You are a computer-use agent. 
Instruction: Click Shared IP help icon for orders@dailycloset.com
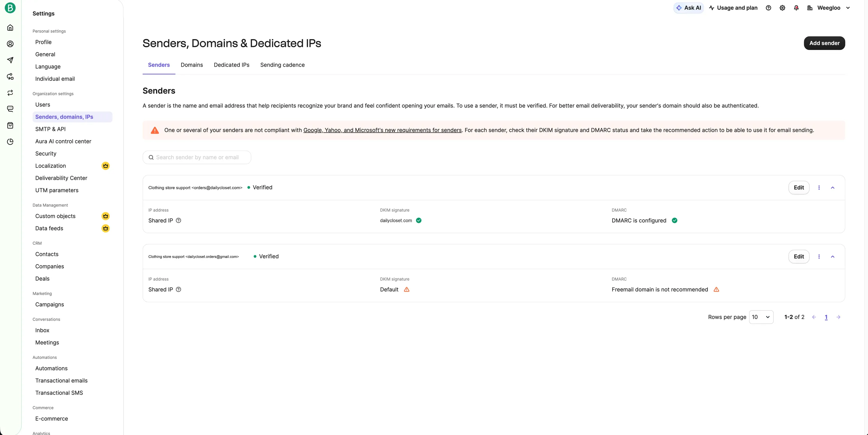tap(178, 221)
